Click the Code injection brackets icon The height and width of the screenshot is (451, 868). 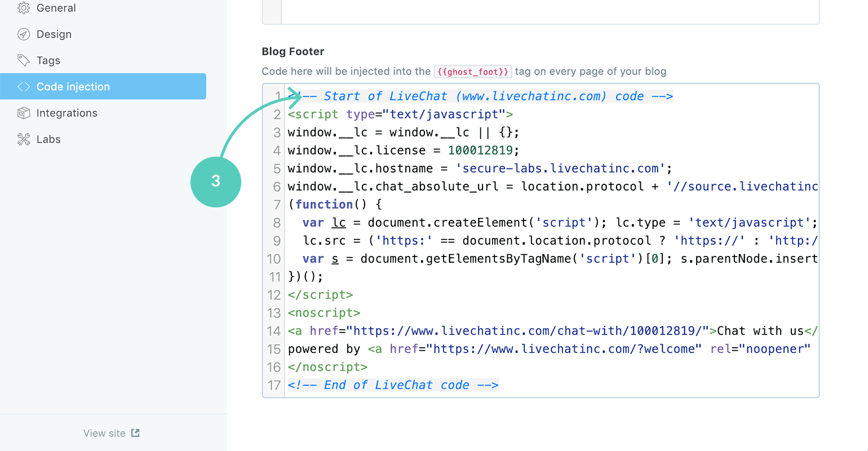(x=24, y=87)
